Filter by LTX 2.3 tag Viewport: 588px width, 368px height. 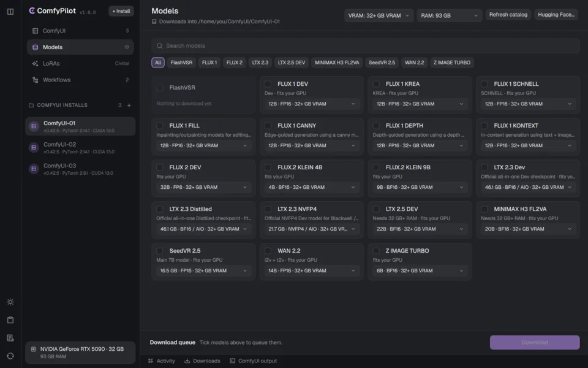260,63
